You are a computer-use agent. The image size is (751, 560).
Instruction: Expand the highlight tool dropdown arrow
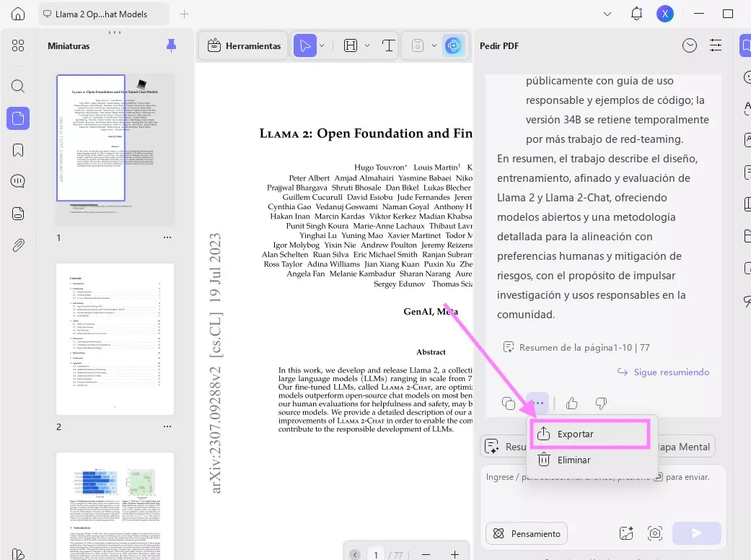click(367, 46)
